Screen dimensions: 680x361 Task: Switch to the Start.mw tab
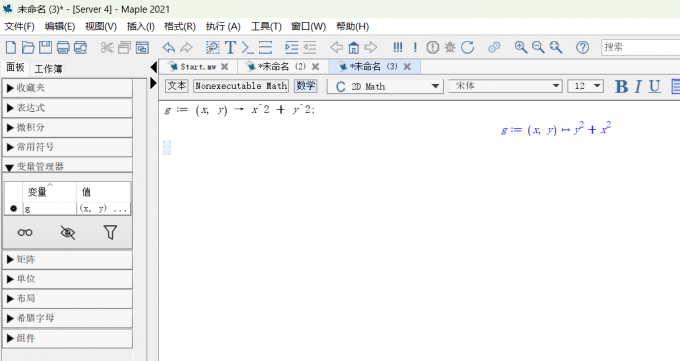(x=198, y=67)
